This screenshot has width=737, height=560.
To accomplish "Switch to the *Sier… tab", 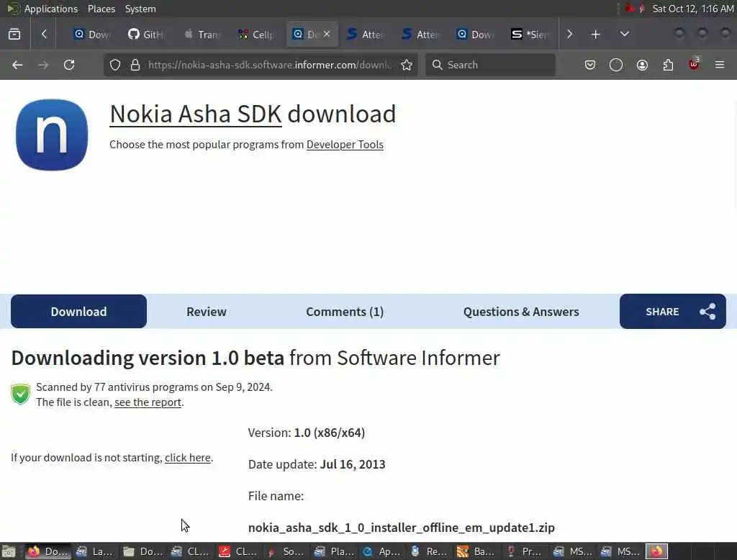I will click(530, 34).
